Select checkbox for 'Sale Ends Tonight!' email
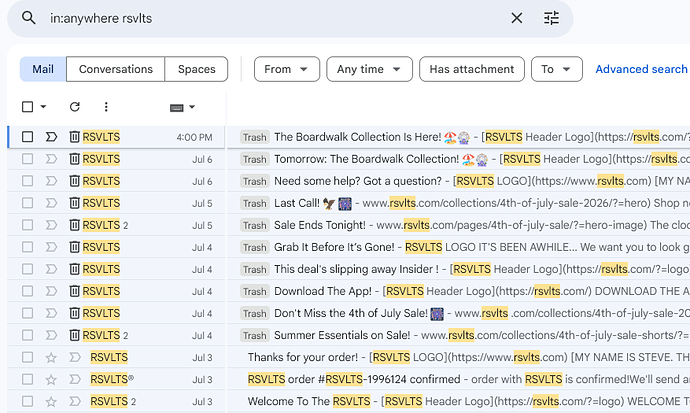 tap(27, 225)
